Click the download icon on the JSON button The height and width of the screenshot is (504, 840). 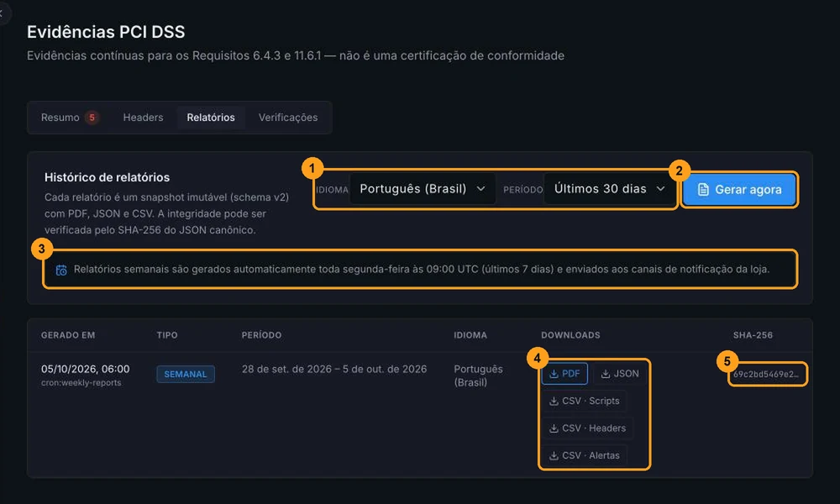point(606,374)
